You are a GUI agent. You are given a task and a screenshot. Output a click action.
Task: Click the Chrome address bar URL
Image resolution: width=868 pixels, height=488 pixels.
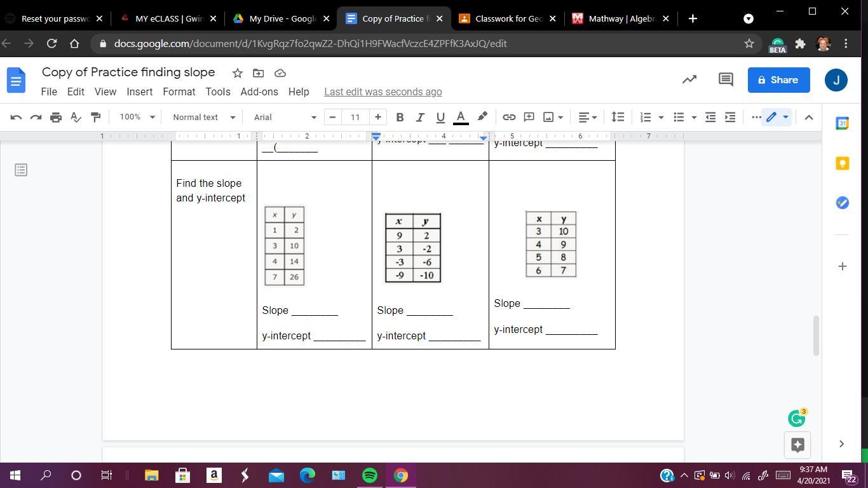[x=310, y=43]
